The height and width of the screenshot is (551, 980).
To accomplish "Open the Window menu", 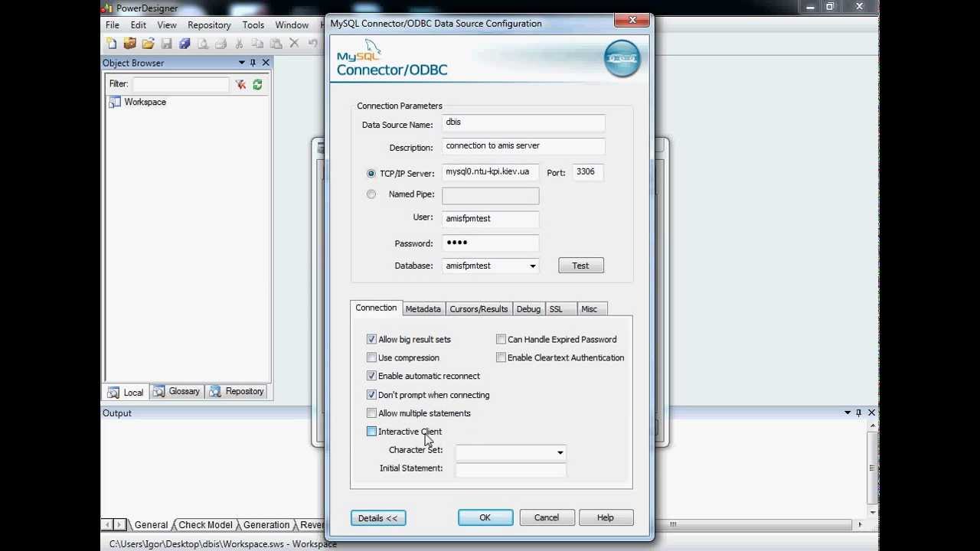I will pos(292,25).
